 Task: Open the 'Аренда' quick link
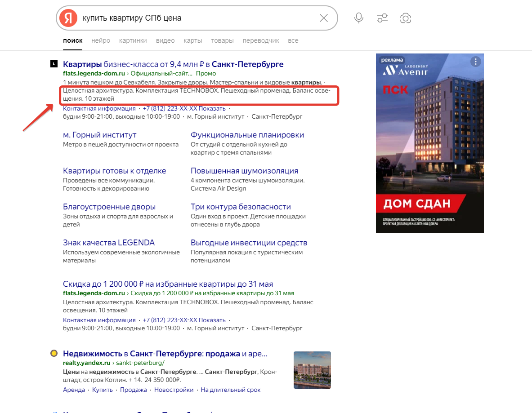click(x=74, y=390)
